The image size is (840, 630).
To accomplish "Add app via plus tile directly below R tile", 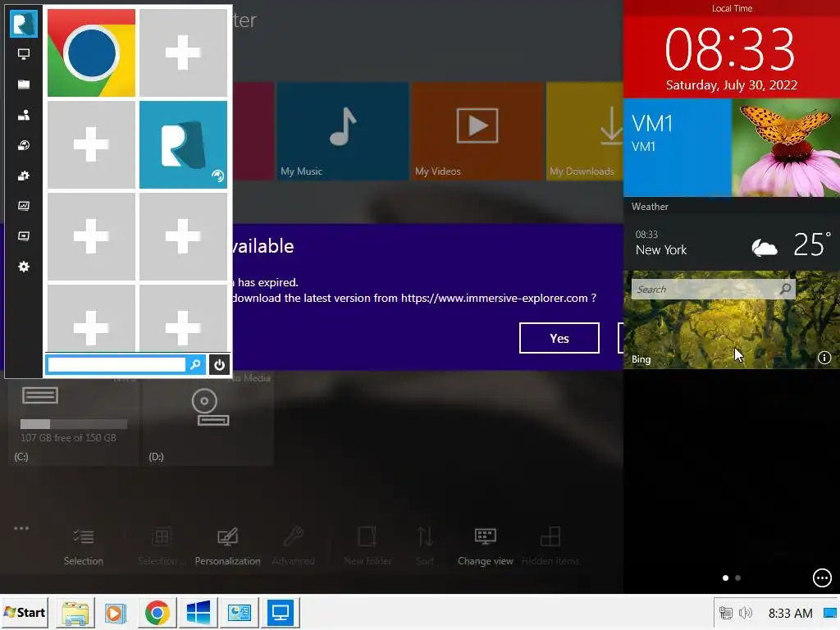I will click(183, 236).
